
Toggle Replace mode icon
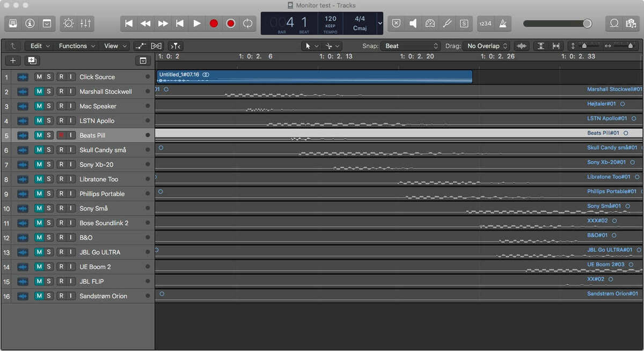(396, 24)
